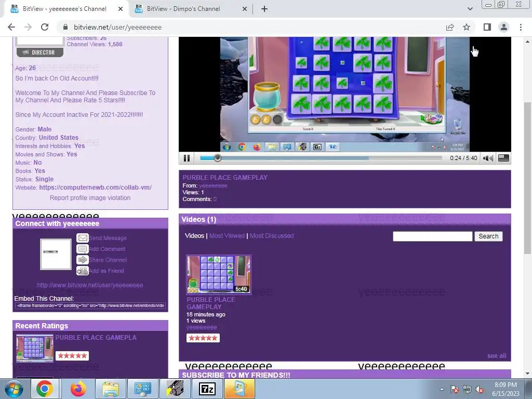Click the address bar URL
Screen dimensions: 532x399
pyautogui.click(x=118, y=27)
